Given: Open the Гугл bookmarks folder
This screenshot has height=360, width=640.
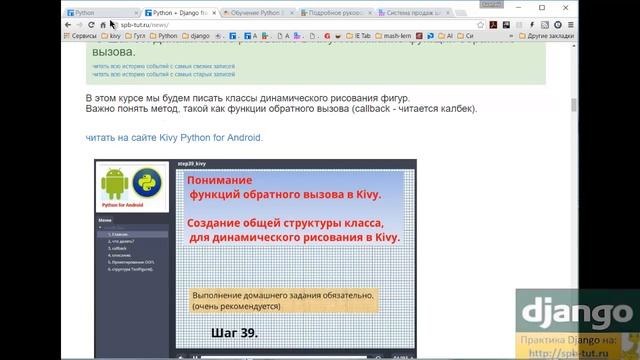Looking at the screenshot, I should click(135, 36).
